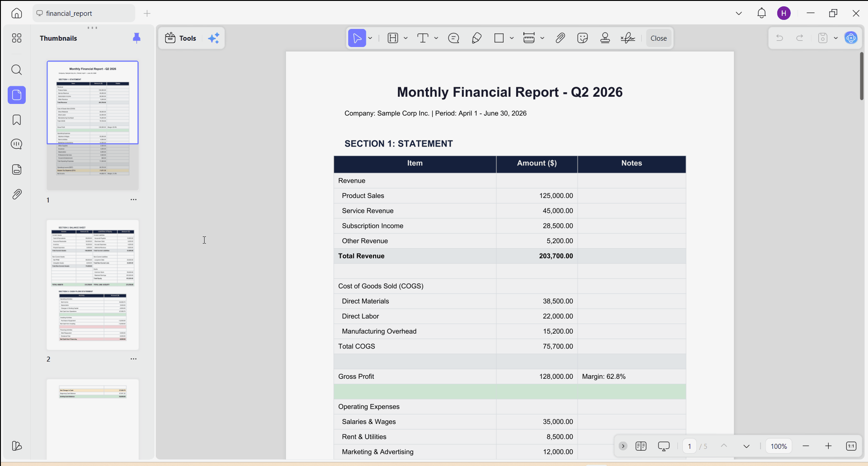Switch to reading view mode
868x466 pixels.
[641, 446]
